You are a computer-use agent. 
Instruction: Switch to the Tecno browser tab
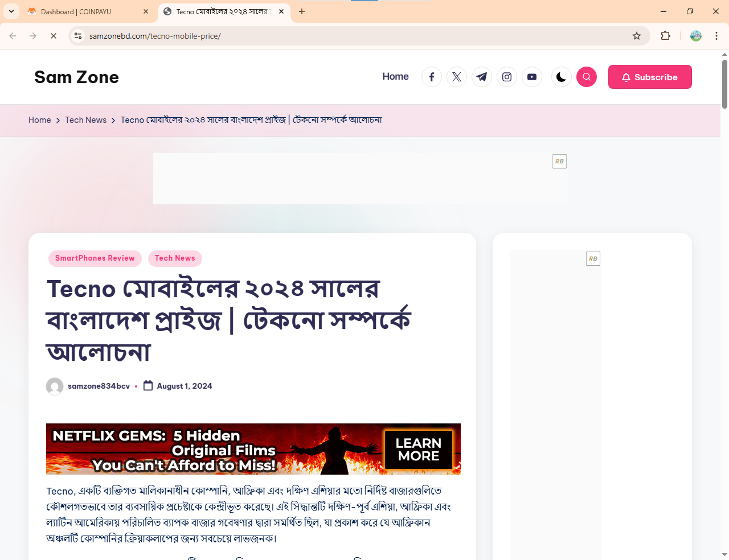pyautogui.click(x=223, y=11)
